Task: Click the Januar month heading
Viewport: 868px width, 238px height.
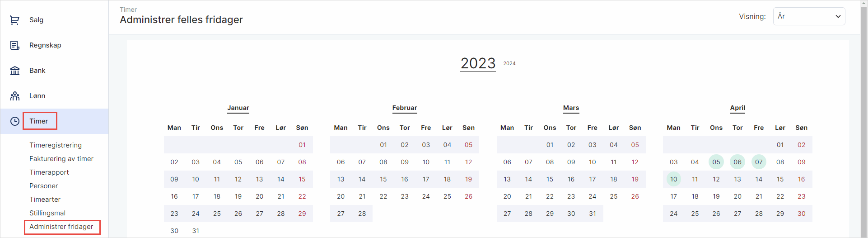Action: tap(238, 108)
